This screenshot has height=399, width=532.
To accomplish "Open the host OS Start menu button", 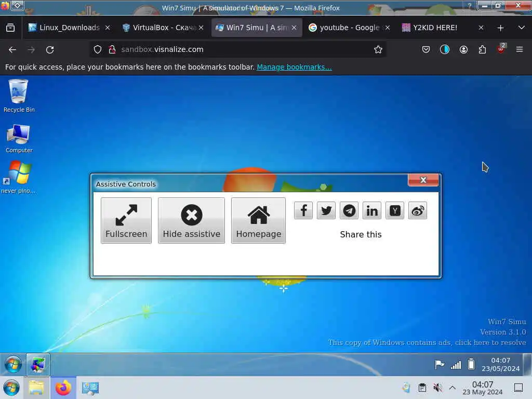I will (11, 388).
